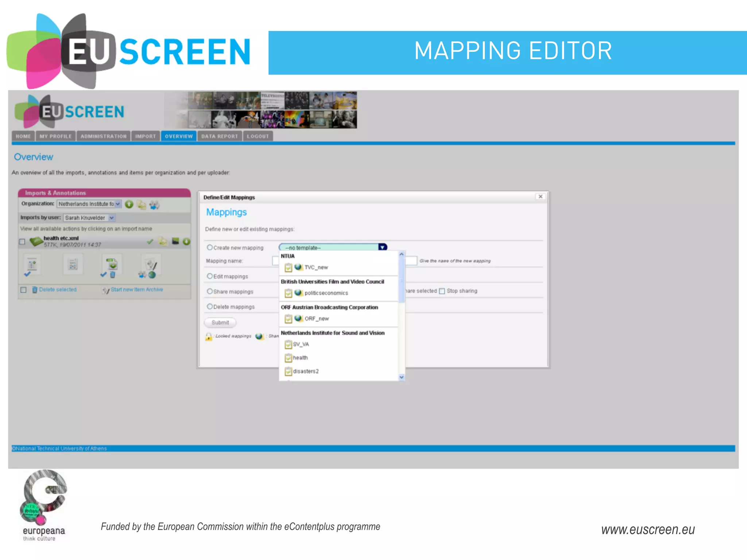Image resolution: width=747 pixels, height=560 pixels.
Task: Choose health template option
Action: point(300,358)
